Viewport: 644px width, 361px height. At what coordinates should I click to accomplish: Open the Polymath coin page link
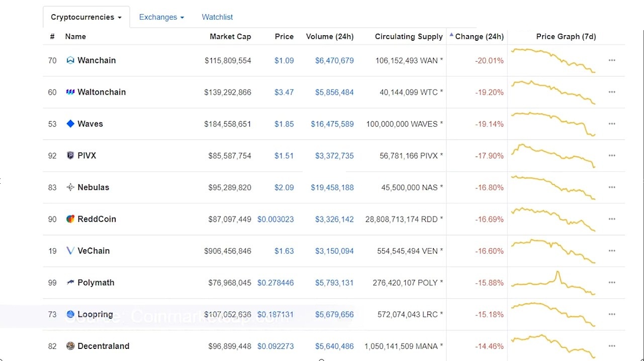point(96,283)
